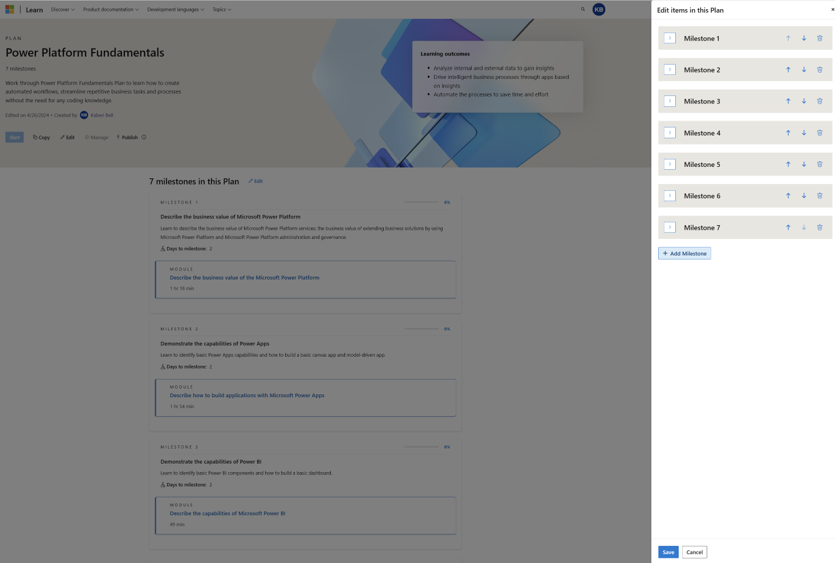This screenshot has height=563, width=835.
Task: Save the plan edits
Action: (668, 552)
